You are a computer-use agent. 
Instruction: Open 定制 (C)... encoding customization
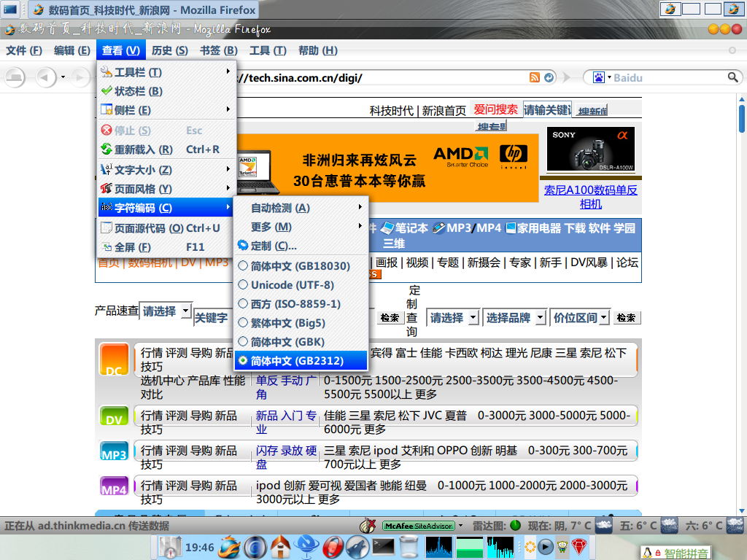click(301, 246)
